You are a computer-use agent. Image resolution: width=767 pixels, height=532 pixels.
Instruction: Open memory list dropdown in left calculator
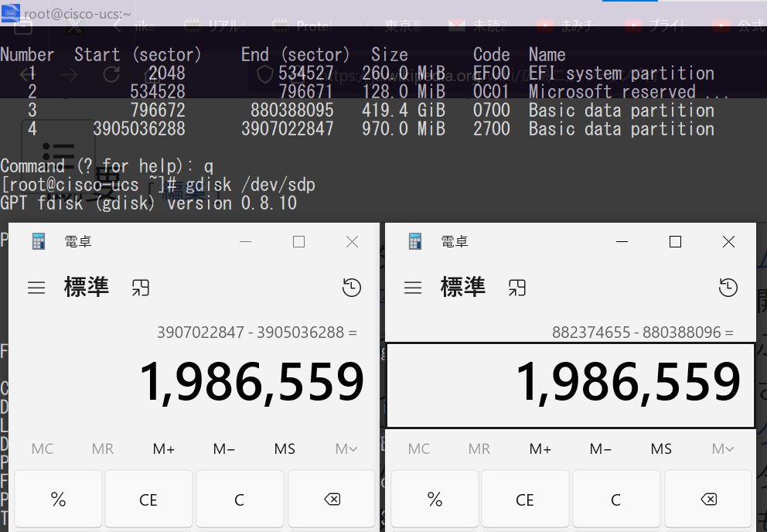click(346, 448)
